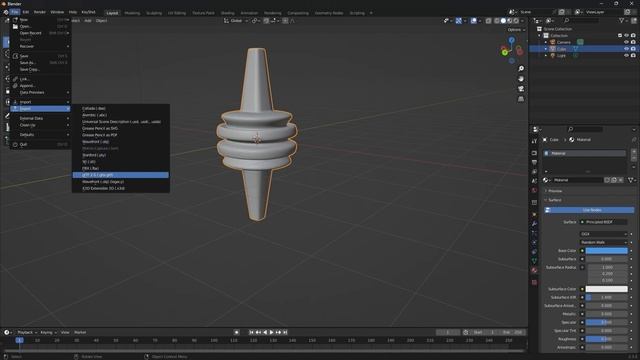Screen dimensions: 640x360
Task: Open the Import submenu in File menu
Action: click(x=40, y=102)
